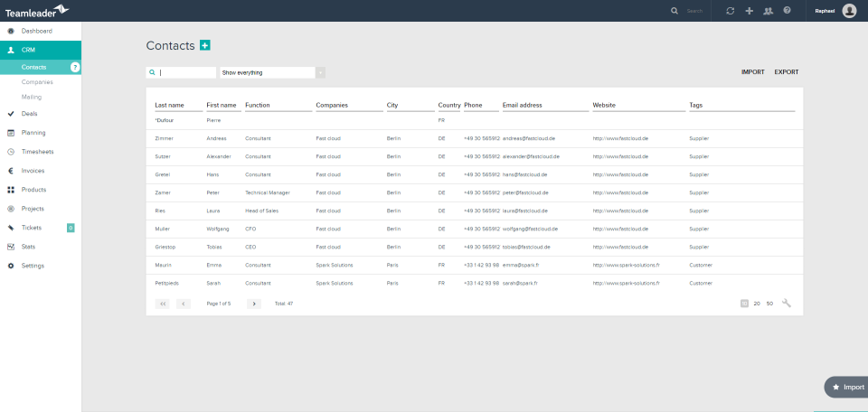This screenshot has height=412, width=868.
Task: Click the refresh sync icon in header
Action: [x=731, y=11]
